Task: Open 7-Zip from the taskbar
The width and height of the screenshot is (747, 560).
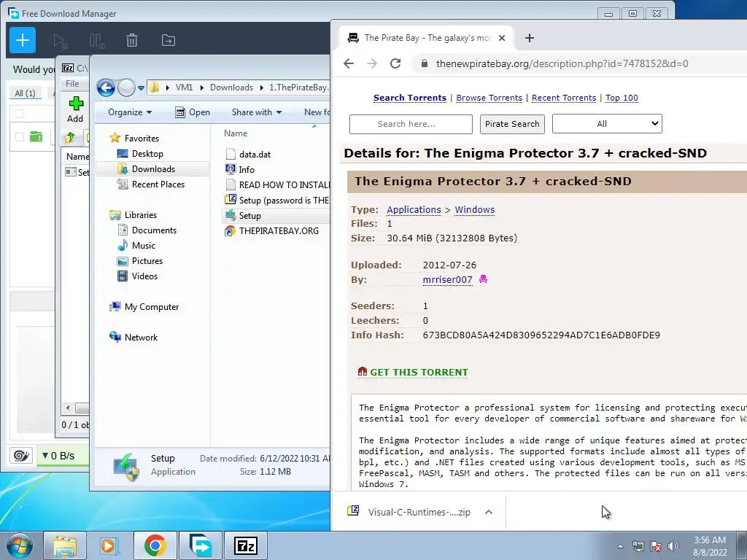Action: [246, 545]
